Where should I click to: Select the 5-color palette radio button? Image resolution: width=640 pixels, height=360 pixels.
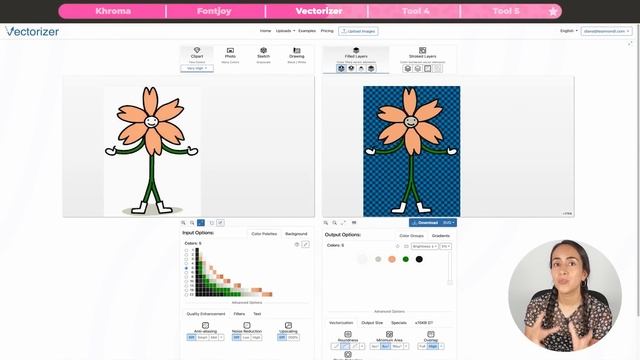point(187,268)
